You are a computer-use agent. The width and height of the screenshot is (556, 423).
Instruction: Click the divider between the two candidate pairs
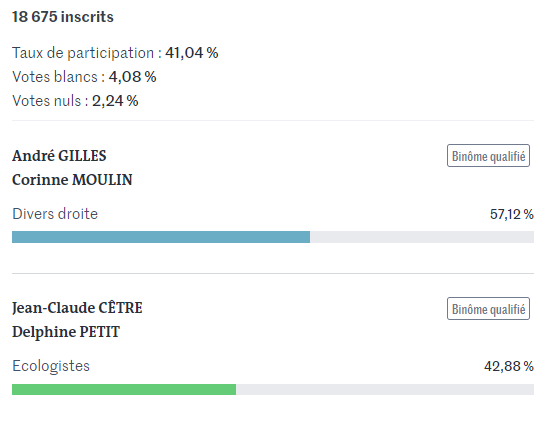(x=273, y=273)
